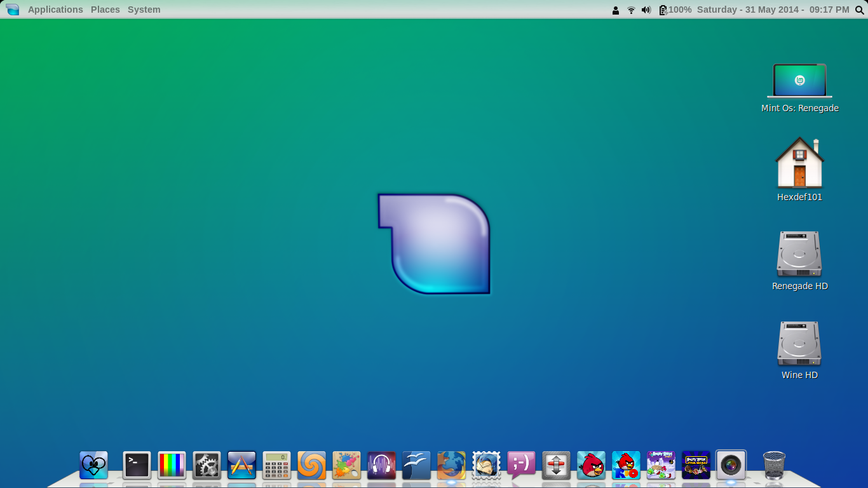This screenshot has width=868, height=488.
Task: Launch OpenOffice seagulls icon in dock
Action: tap(416, 465)
